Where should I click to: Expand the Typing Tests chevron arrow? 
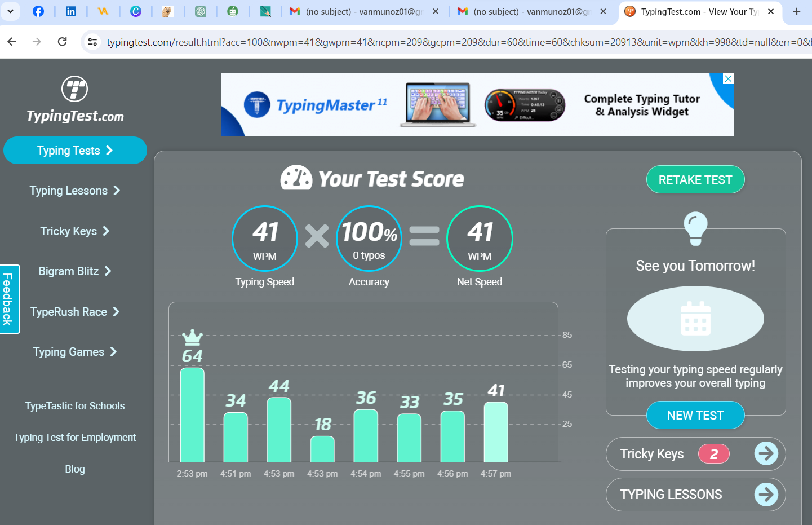[109, 151]
